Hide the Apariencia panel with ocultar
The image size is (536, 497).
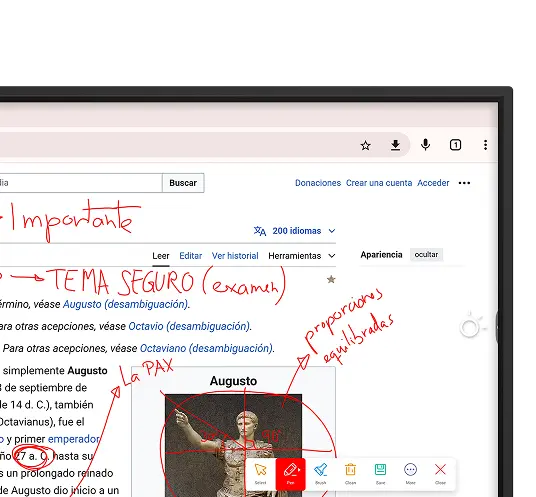point(426,255)
